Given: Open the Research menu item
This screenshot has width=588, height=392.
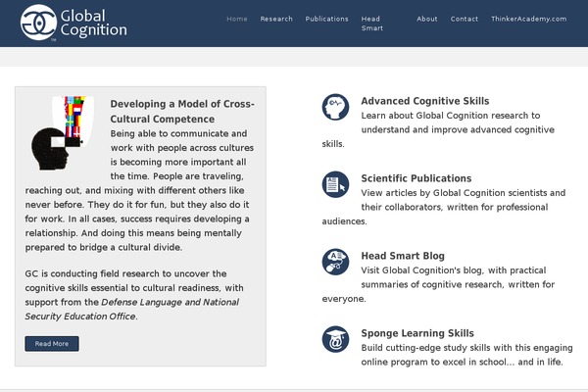Looking at the screenshot, I should [x=276, y=19].
